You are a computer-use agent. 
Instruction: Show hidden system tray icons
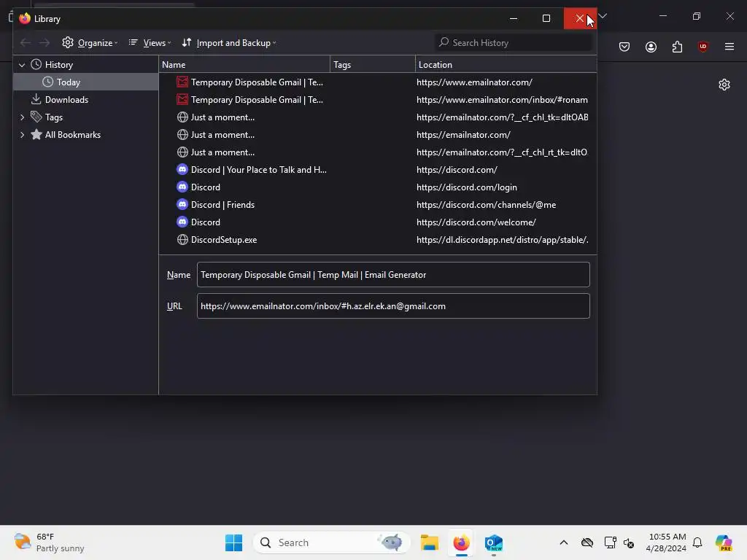[x=564, y=542]
